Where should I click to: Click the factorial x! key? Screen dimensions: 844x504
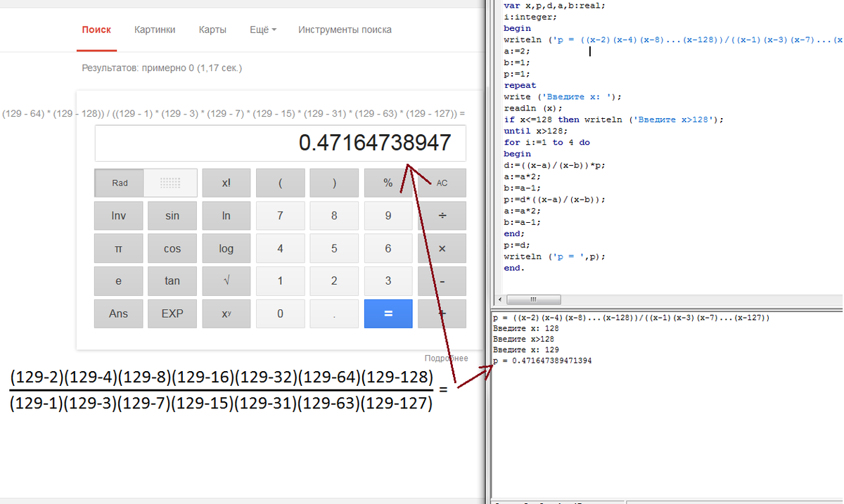226,183
